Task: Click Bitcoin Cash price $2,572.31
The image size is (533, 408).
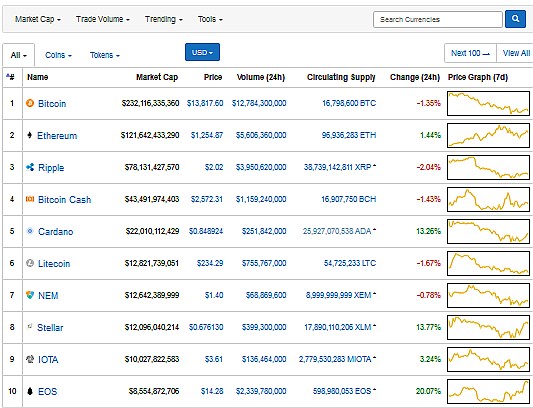Action: point(207,199)
